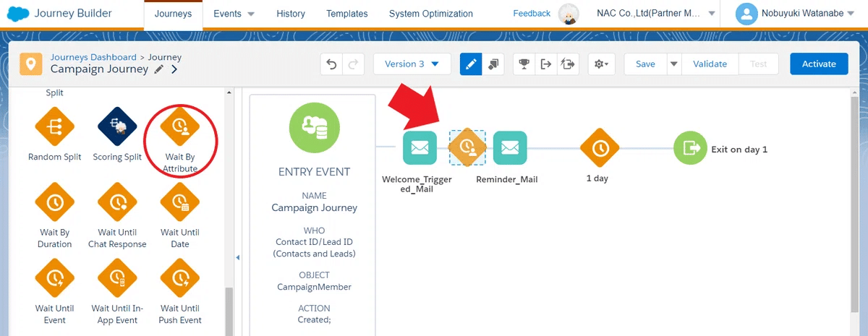Click the Salesforce cloud logo
Screen dimensions: 868x336
[x=18, y=13]
